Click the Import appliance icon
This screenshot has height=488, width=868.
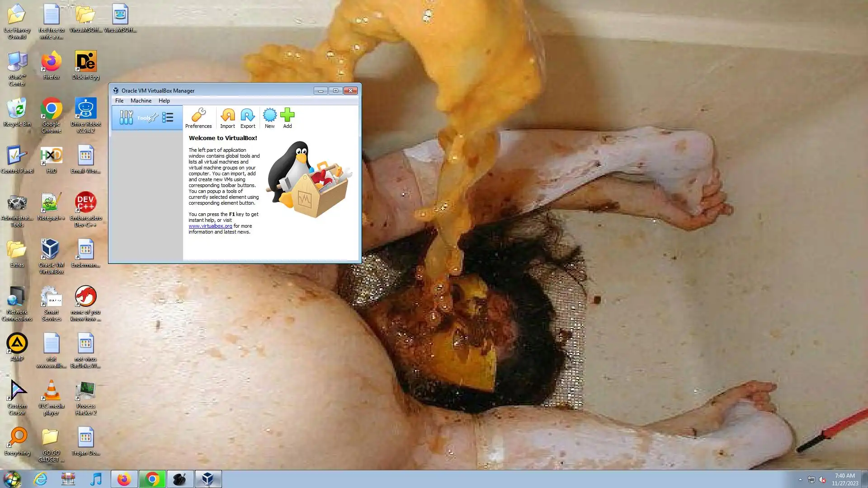pos(227,118)
